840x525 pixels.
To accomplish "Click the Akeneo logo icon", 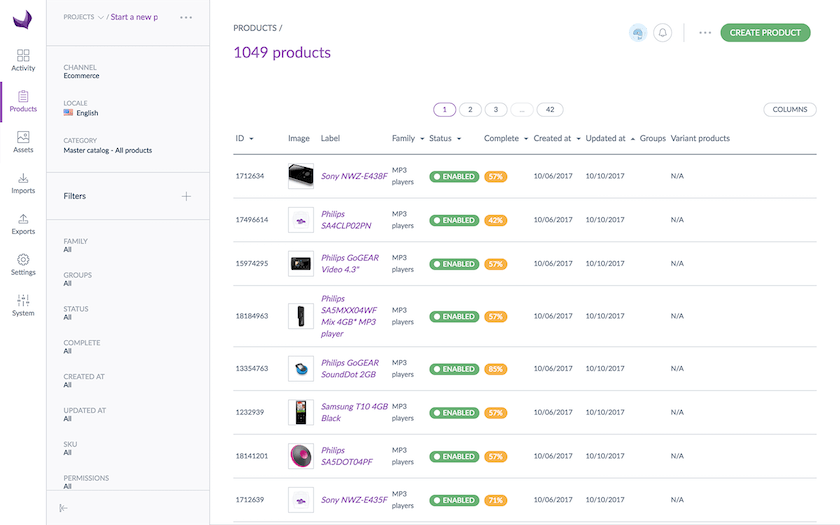I will pyautogui.click(x=22, y=20).
